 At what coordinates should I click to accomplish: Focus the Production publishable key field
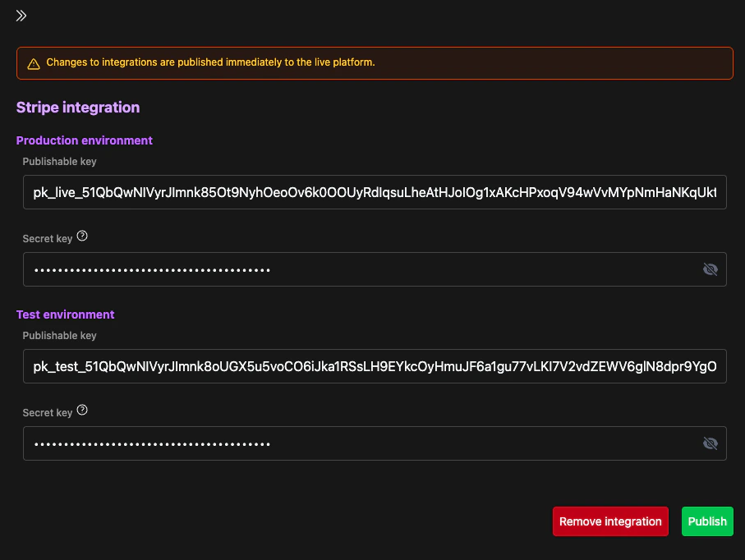[375, 192]
